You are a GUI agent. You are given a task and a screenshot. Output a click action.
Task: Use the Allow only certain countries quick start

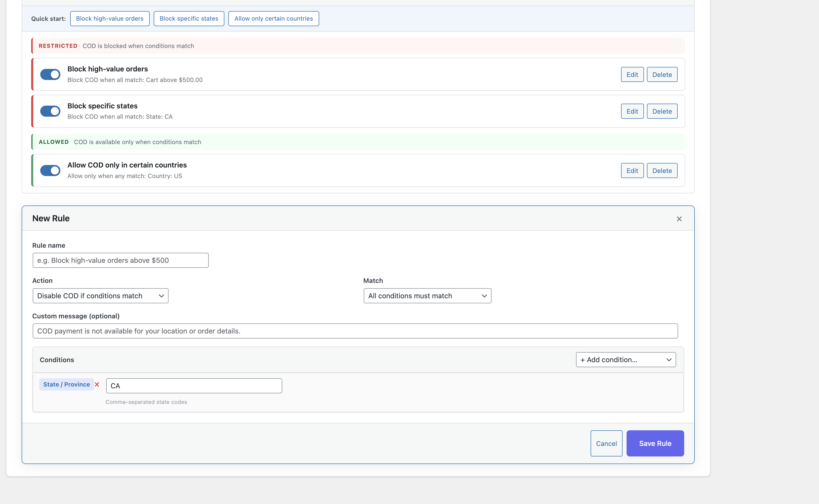click(273, 18)
